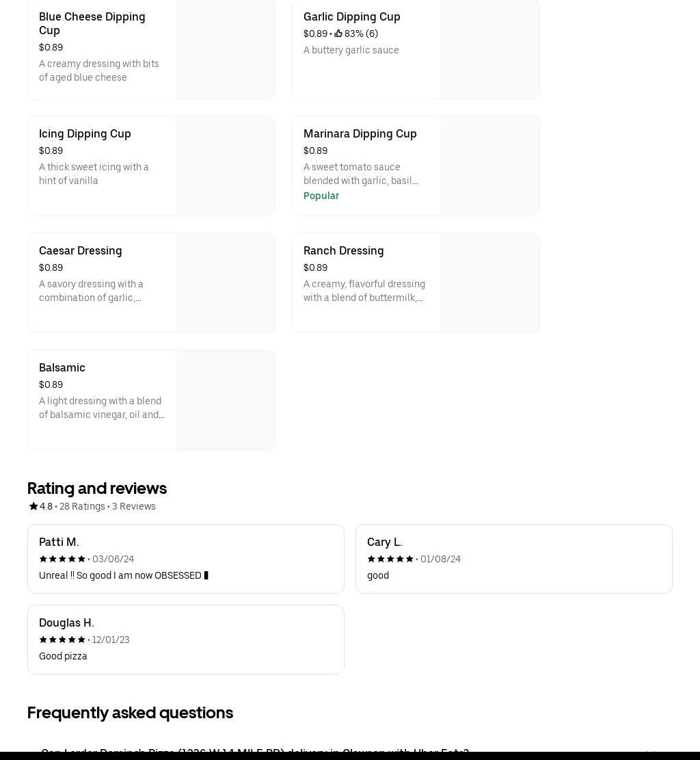Select the Icing Dipping Cup item
Screen dimensions: 700x760
(x=85, y=134)
